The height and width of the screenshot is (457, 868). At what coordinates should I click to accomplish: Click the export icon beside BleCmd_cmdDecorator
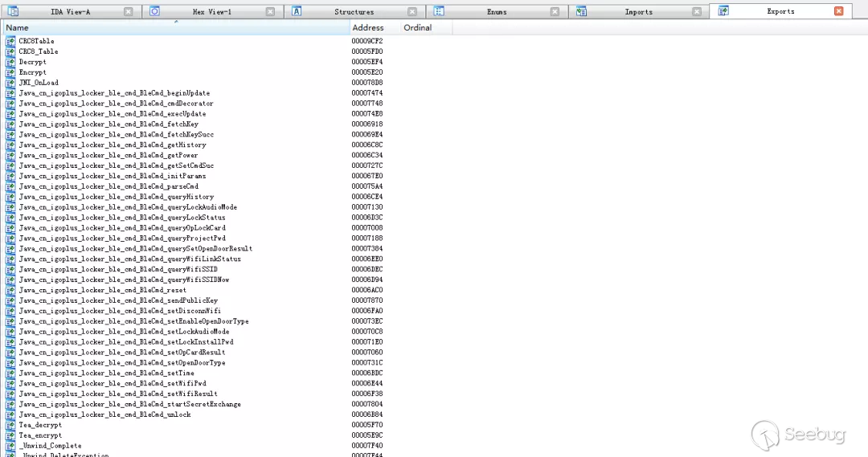[10, 104]
